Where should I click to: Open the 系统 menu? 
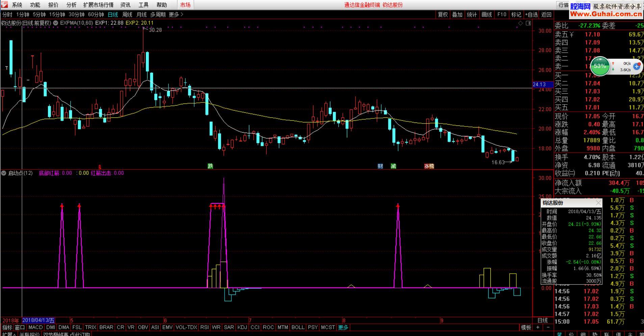coord(17,5)
